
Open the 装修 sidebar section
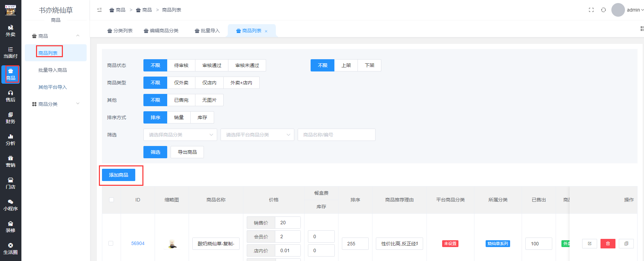11,227
